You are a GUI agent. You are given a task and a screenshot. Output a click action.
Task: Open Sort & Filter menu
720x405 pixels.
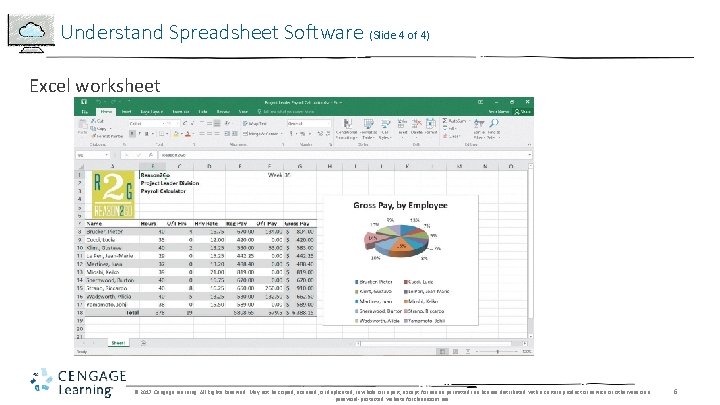tap(479, 129)
